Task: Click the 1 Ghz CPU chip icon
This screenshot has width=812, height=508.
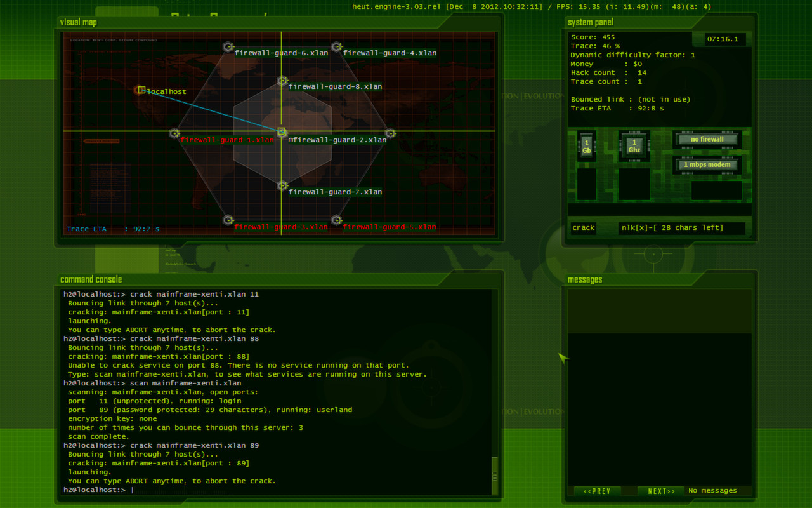Action: 634,145
